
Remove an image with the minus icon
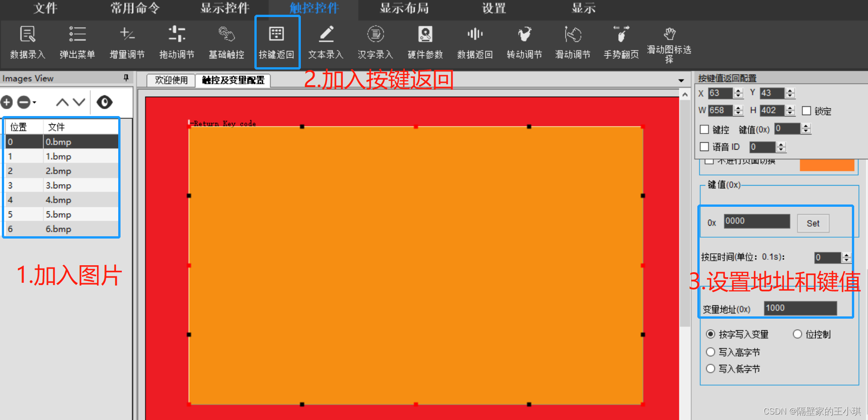(23, 102)
